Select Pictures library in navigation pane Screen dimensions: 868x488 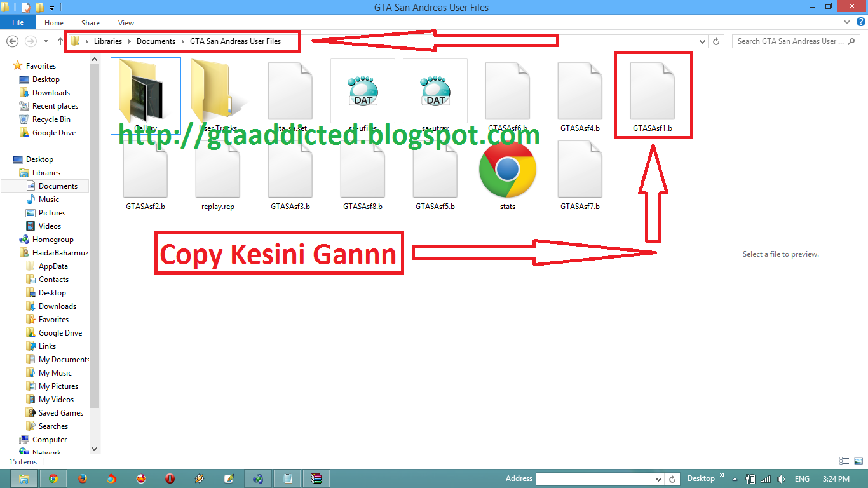52,213
